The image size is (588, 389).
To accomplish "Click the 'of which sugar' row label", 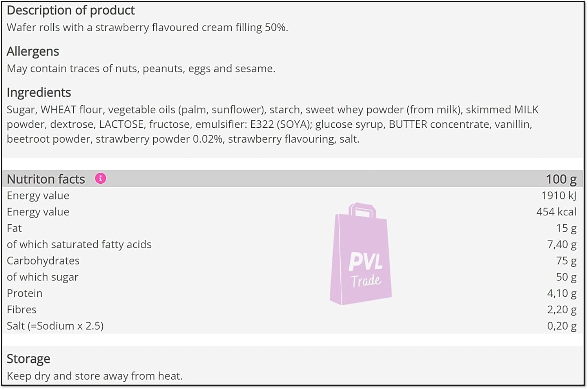I will 43,277.
